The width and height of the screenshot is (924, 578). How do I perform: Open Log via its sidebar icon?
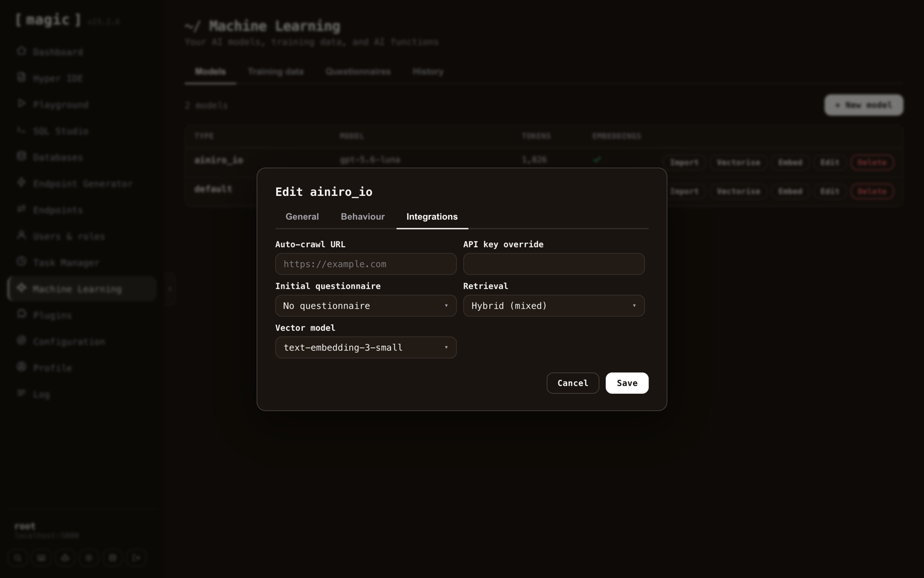coord(21,394)
